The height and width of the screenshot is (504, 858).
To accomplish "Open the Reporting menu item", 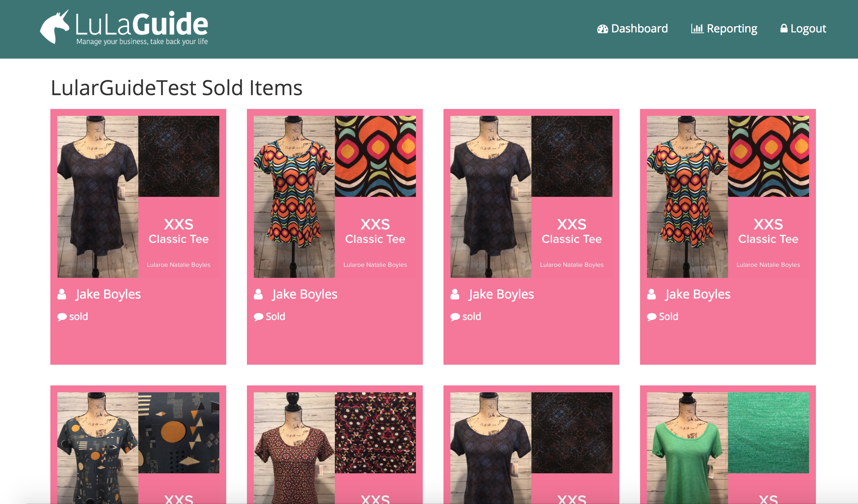I will pos(732,29).
